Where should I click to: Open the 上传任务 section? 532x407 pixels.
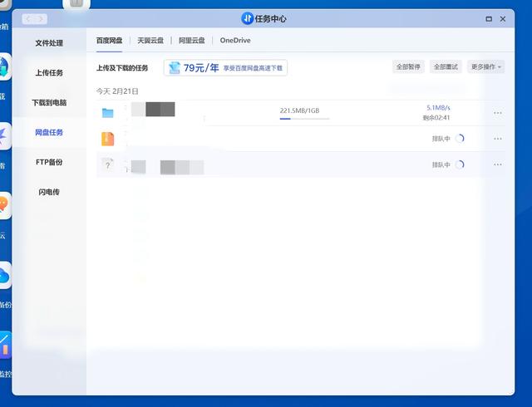coord(49,72)
